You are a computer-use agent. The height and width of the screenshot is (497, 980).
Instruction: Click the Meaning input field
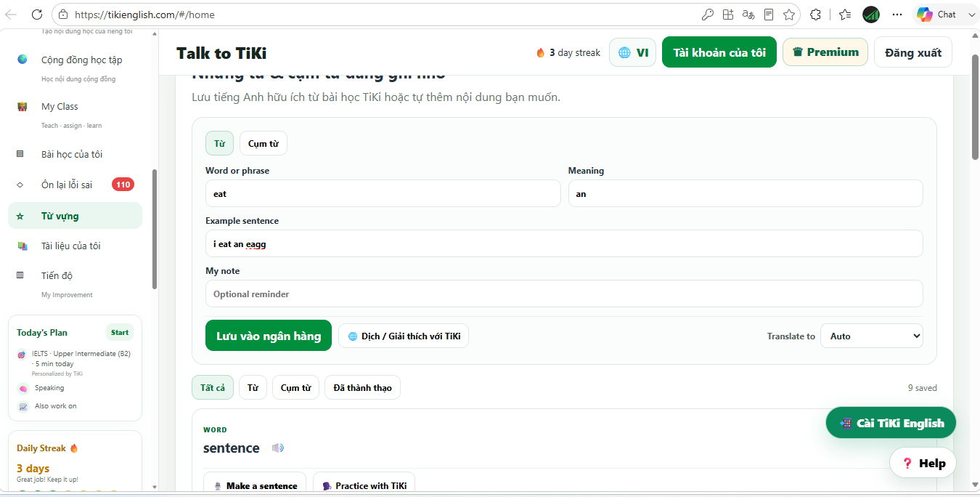click(x=746, y=193)
